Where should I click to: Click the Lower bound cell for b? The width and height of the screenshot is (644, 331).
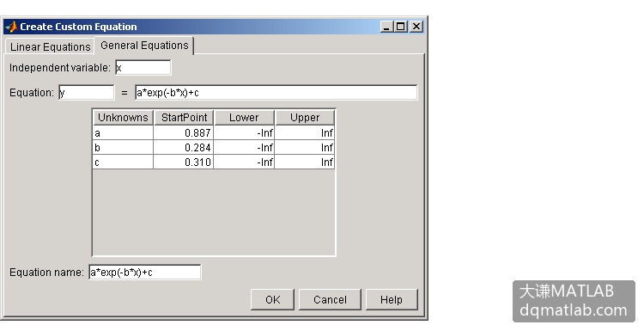[244, 147]
